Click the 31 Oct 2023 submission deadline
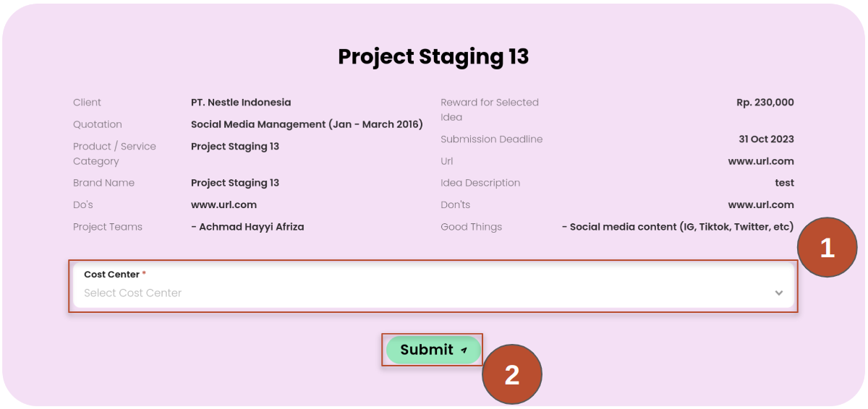This screenshot has height=409, width=868. 766,139
